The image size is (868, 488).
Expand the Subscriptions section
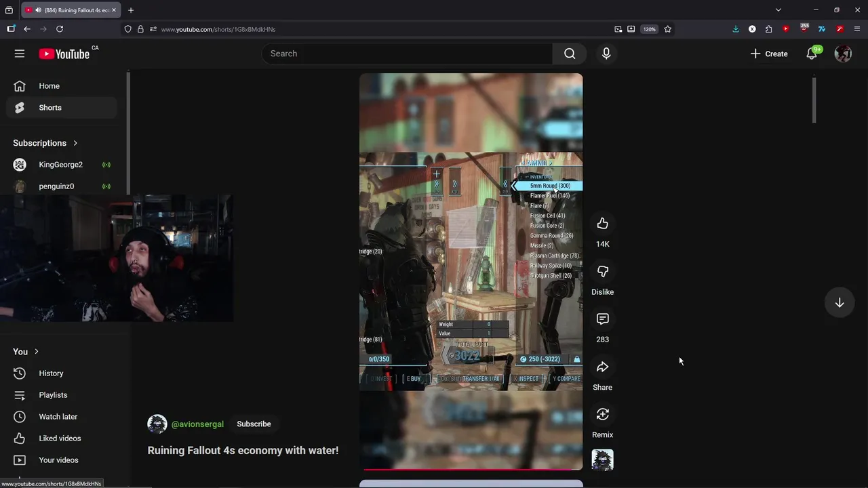(x=45, y=143)
